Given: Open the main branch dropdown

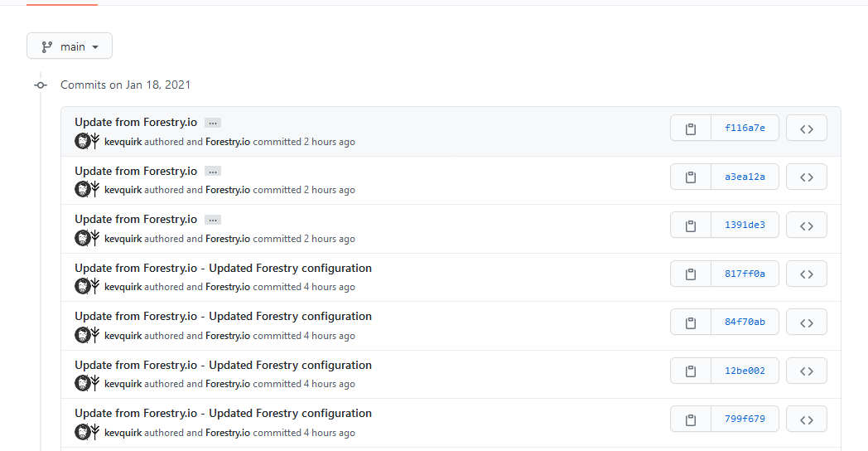Looking at the screenshot, I should click(70, 46).
